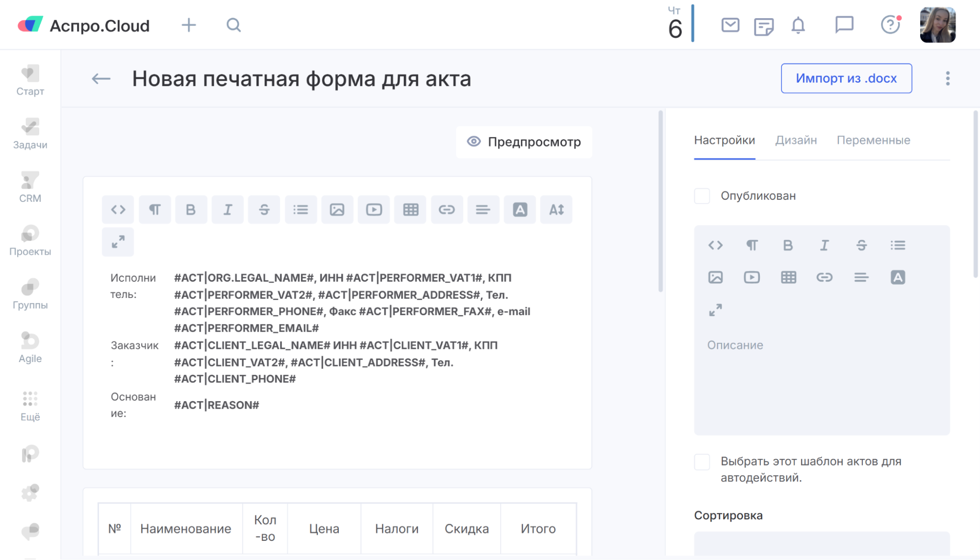Image resolution: width=980 pixels, height=560 pixels.
Task: Click the image insert icon in main editor
Action: coord(337,210)
